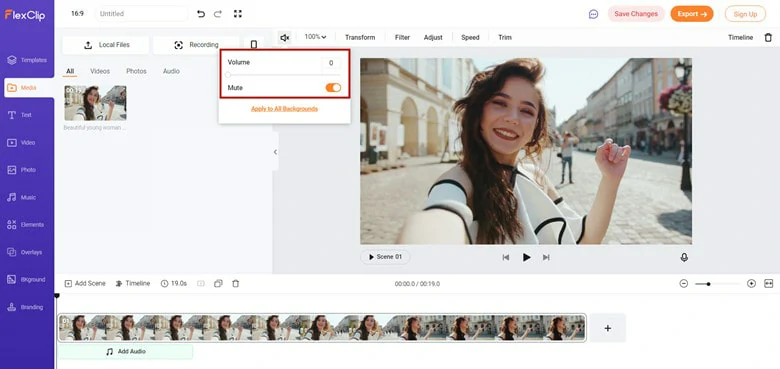Click the 19.0s duration button
Image resolution: width=780 pixels, height=369 pixels.
(174, 283)
